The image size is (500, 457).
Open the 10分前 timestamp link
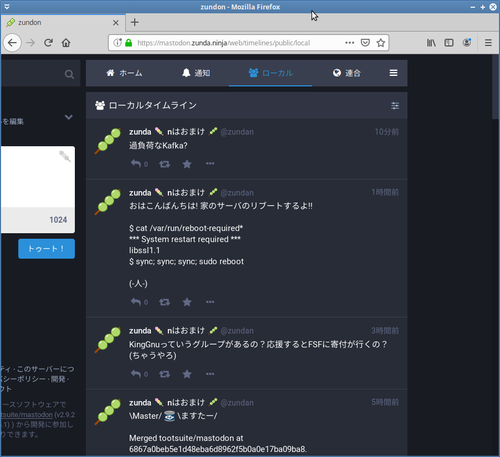[387, 132]
